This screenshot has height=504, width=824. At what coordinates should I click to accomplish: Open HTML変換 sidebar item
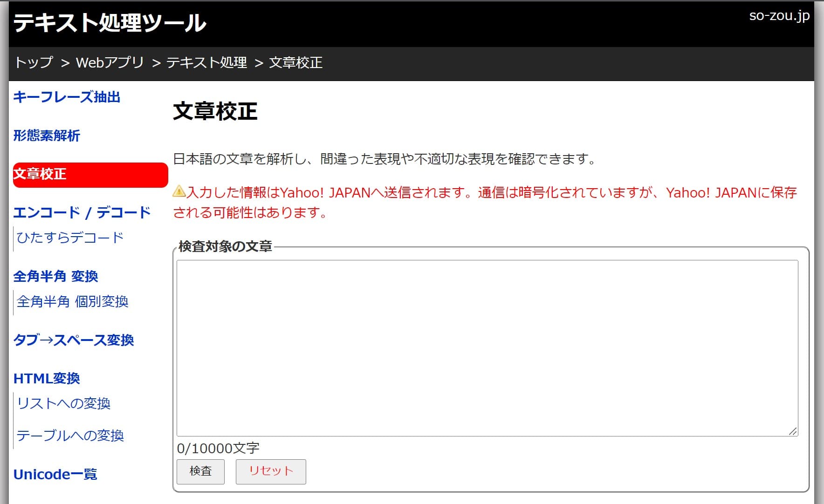pos(47,379)
